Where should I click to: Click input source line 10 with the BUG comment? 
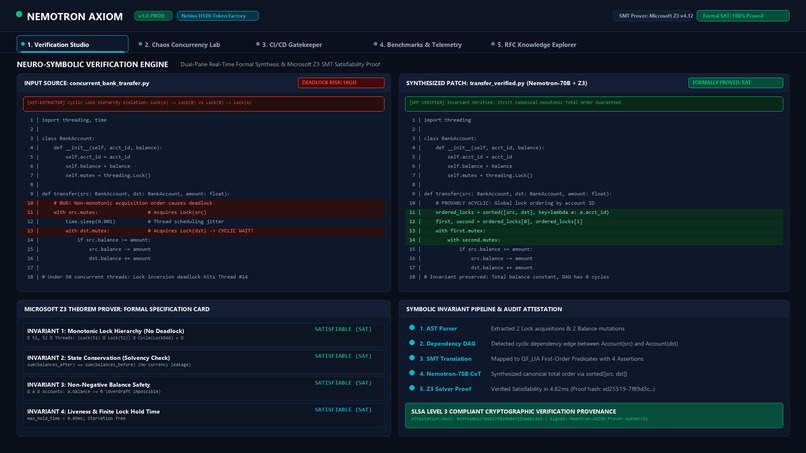pyautogui.click(x=204, y=203)
